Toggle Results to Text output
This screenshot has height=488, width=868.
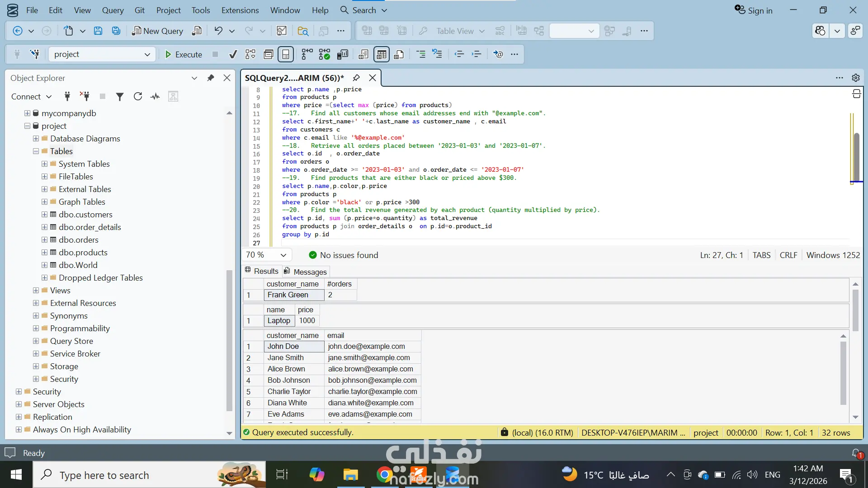[364, 55]
